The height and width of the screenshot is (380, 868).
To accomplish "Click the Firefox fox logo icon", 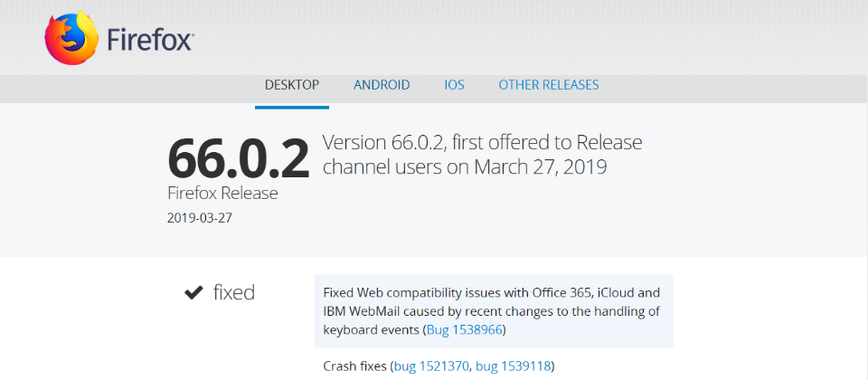I will pyautogui.click(x=72, y=38).
